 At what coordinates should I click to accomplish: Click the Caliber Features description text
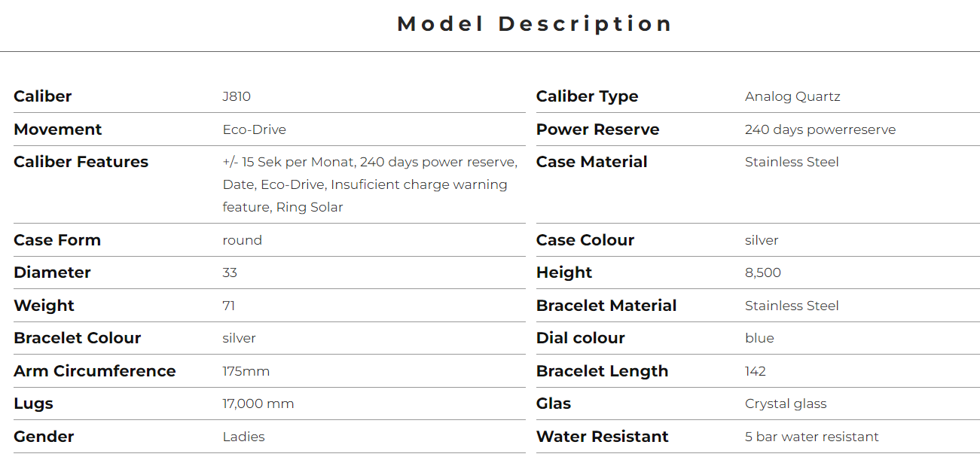click(x=370, y=184)
